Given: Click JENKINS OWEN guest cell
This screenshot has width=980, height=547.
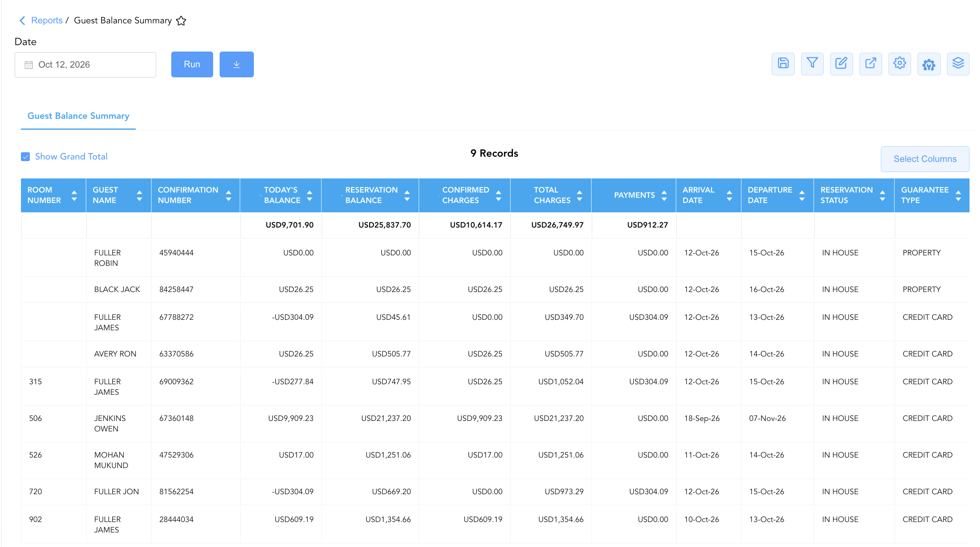Looking at the screenshot, I should coord(110,423).
